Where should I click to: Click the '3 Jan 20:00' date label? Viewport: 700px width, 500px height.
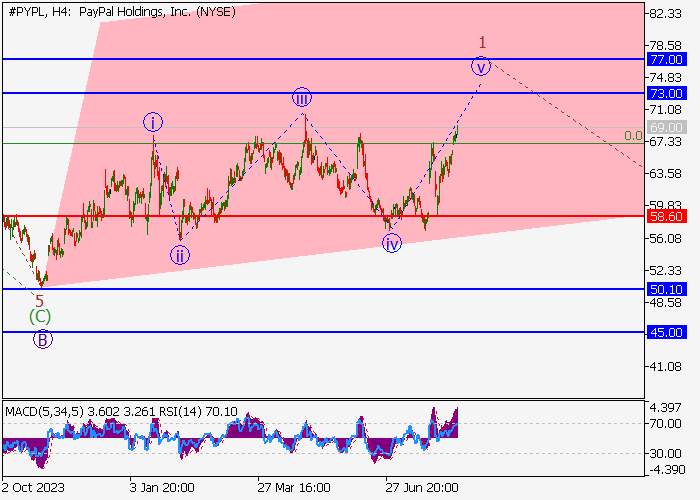pos(162,487)
